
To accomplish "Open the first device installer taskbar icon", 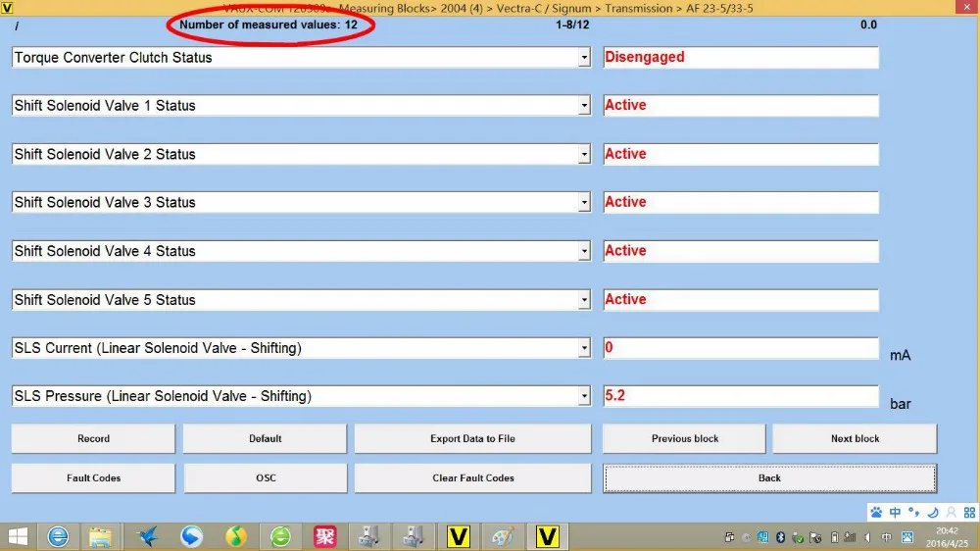I will [368, 536].
